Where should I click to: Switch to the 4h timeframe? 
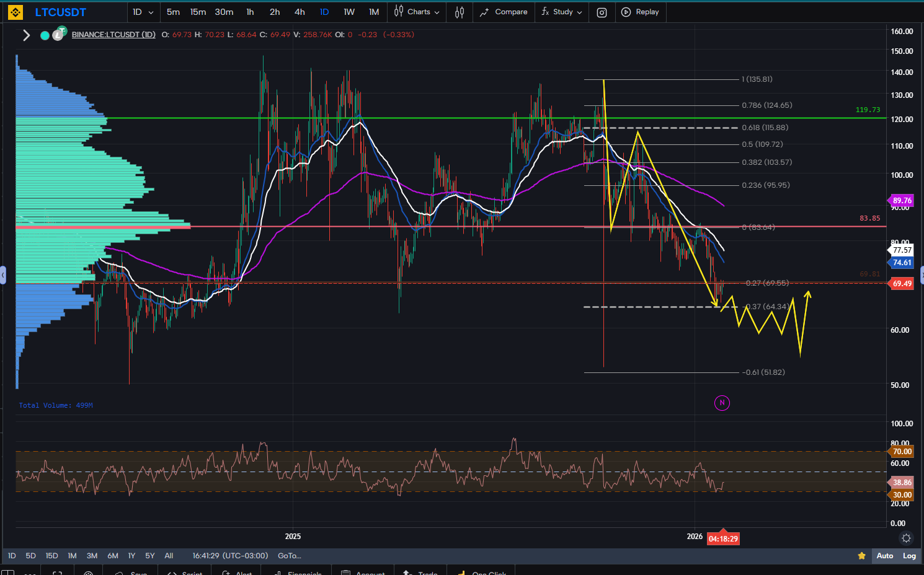[300, 12]
